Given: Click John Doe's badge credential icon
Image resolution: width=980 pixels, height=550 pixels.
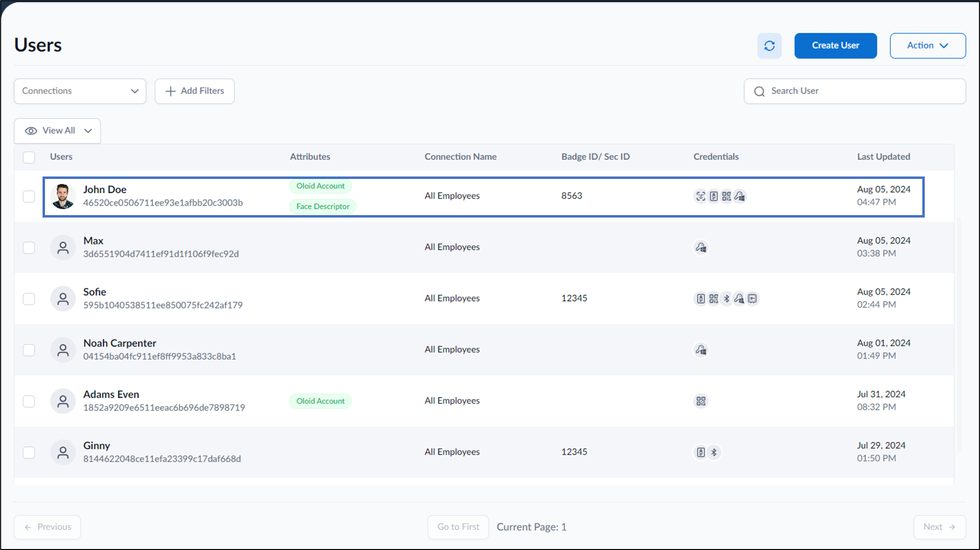Looking at the screenshot, I should coord(713,196).
